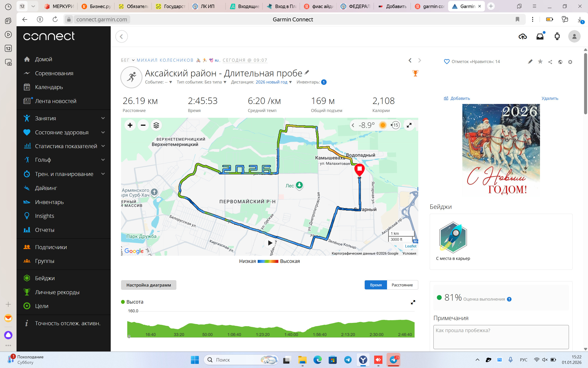Image resolution: width=588 pixels, height=368 pixels.
Task: Open the Garmin devices watch icon
Action: [557, 37]
